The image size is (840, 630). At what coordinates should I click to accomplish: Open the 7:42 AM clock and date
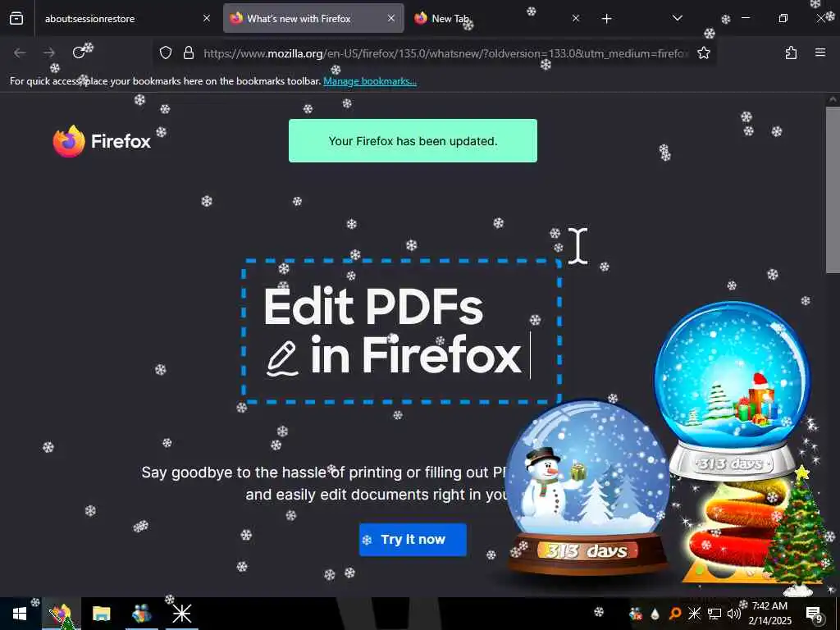point(769,614)
